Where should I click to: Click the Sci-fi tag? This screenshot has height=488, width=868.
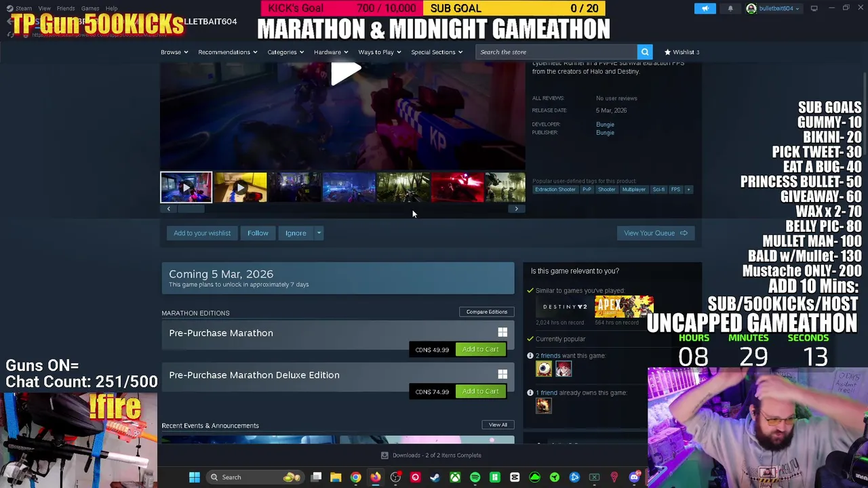(x=658, y=190)
